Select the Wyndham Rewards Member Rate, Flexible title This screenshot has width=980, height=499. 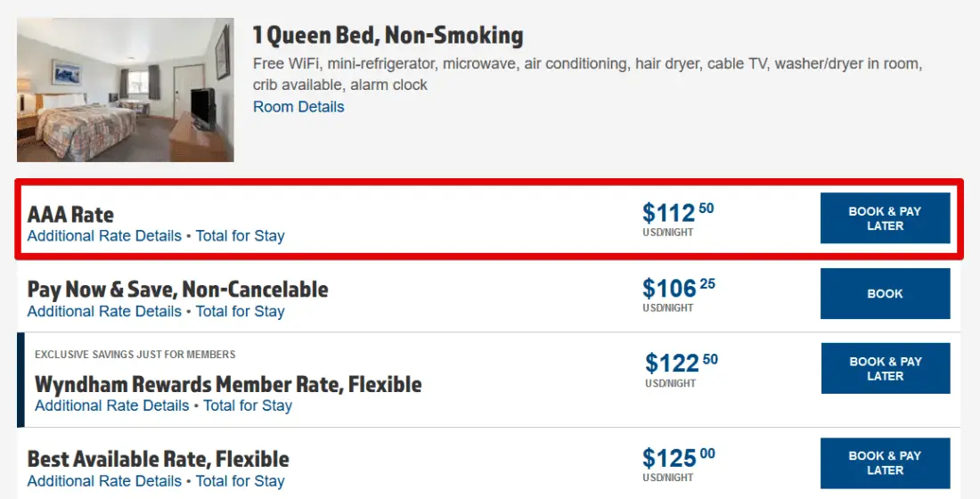pyautogui.click(x=228, y=384)
